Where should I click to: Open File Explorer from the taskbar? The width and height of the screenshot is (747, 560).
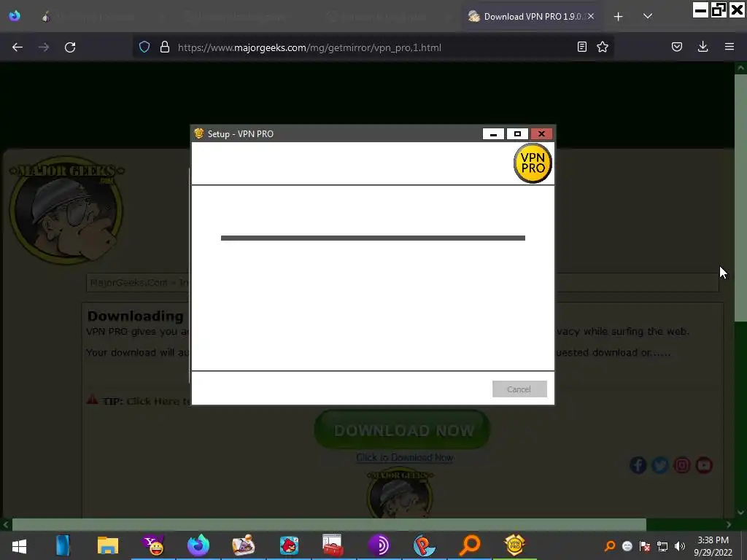click(x=108, y=545)
